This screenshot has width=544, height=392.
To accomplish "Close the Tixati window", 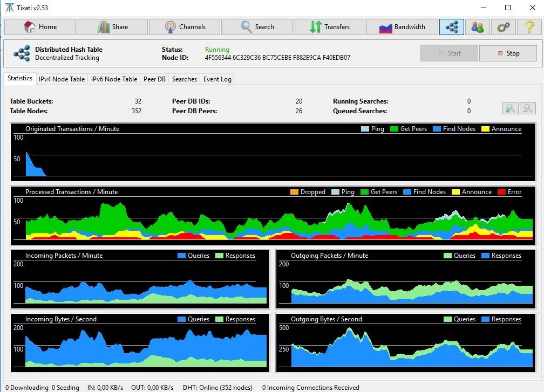I will [x=532, y=8].
